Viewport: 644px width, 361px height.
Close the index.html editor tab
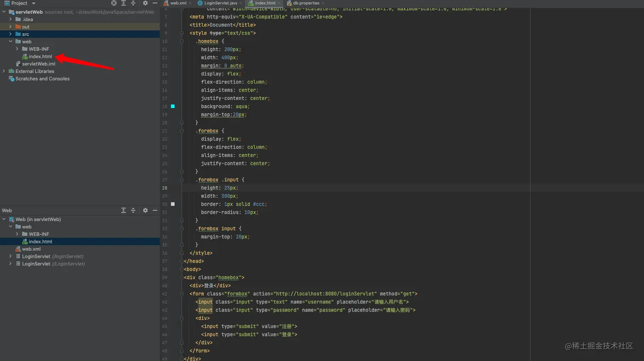(x=279, y=3)
